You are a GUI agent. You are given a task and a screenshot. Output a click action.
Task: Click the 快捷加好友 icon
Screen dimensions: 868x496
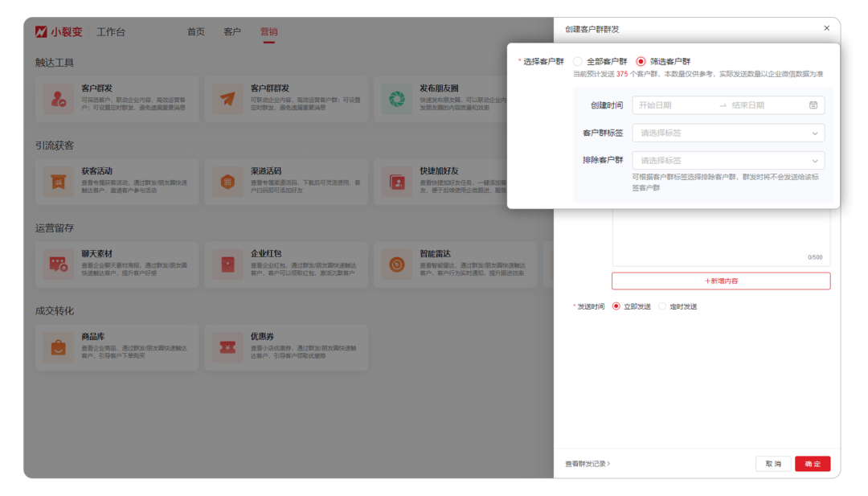(x=397, y=182)
